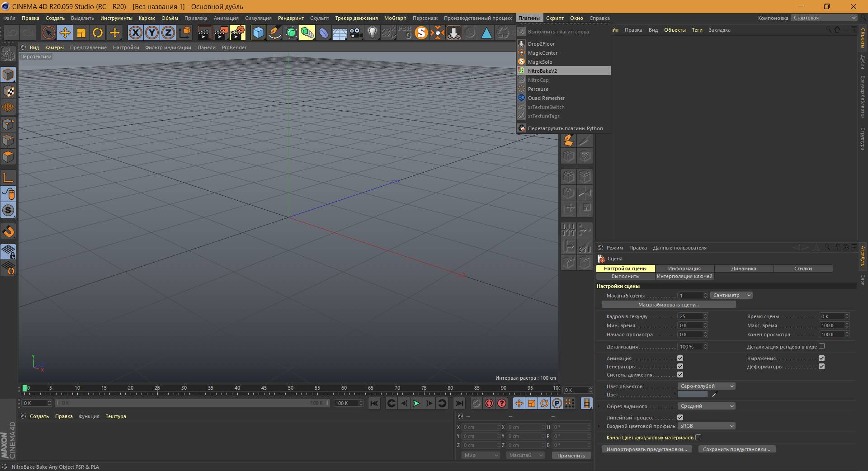Choose Quad Remesher plugin
The width and height of the screenshot is (868, 471).
(x=564, y=98)
